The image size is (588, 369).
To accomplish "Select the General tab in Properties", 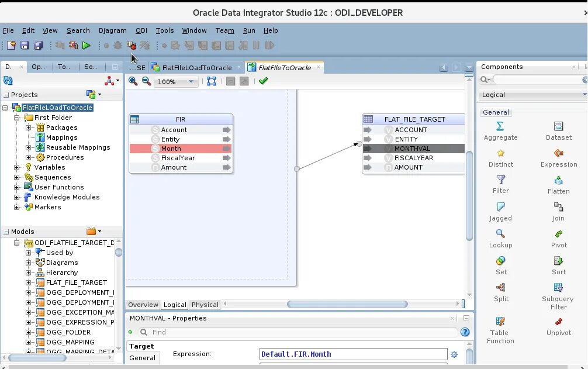I will (143, 358).
